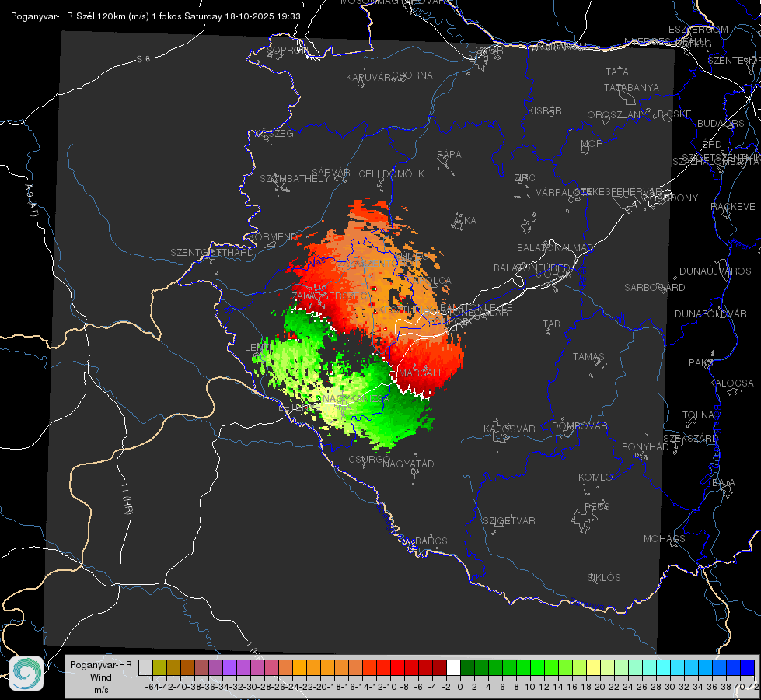Click the BONYHÁD city label

(x=645, y=446)
